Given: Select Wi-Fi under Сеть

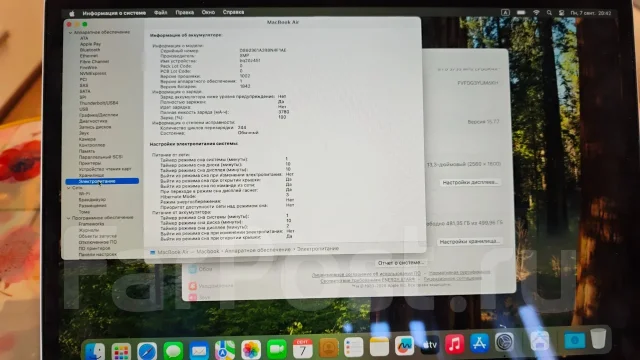Looking at the screenshot, I should (84, 194).
